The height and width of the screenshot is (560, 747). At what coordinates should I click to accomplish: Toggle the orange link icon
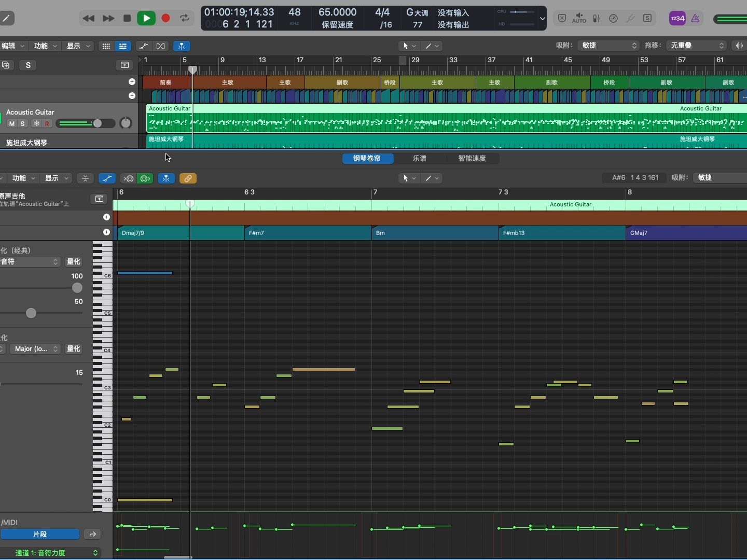pos(188,178)
